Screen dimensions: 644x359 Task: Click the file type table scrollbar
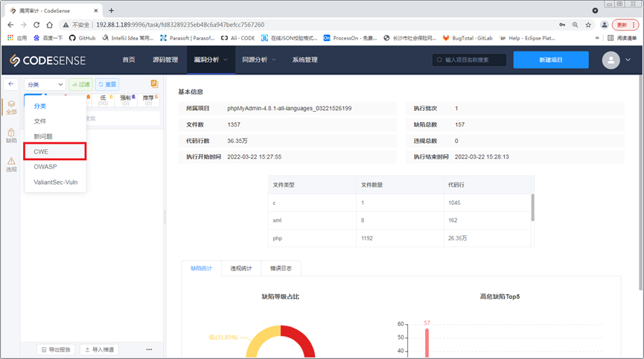click(x=533, y=208)
